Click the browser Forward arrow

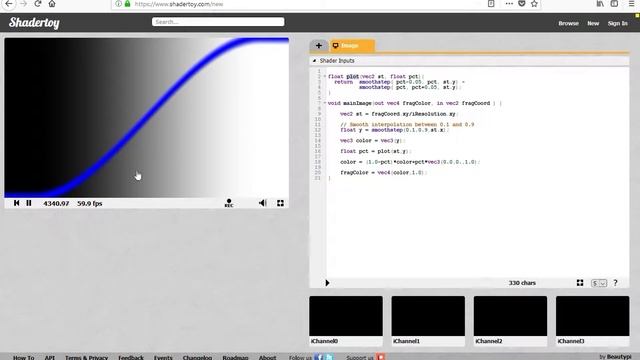tap(23, 4)
